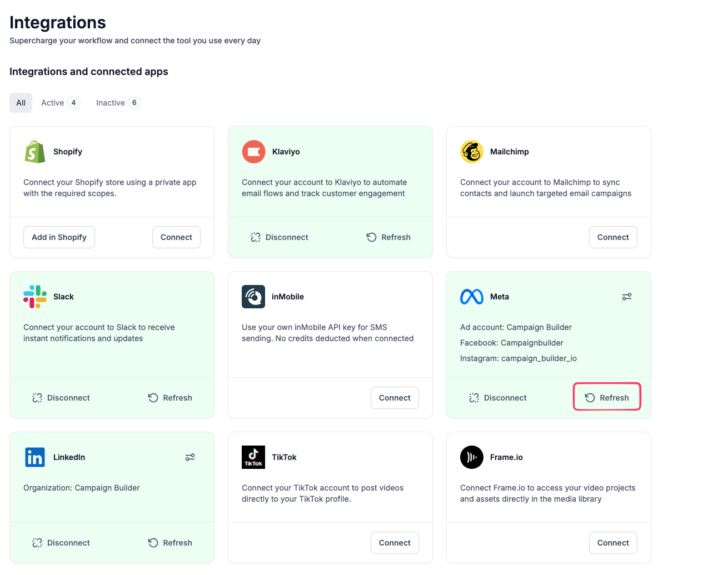Screen dimensions: 728x575
Task: Click Add in Shopify button
Action: (x=59, y=237)
